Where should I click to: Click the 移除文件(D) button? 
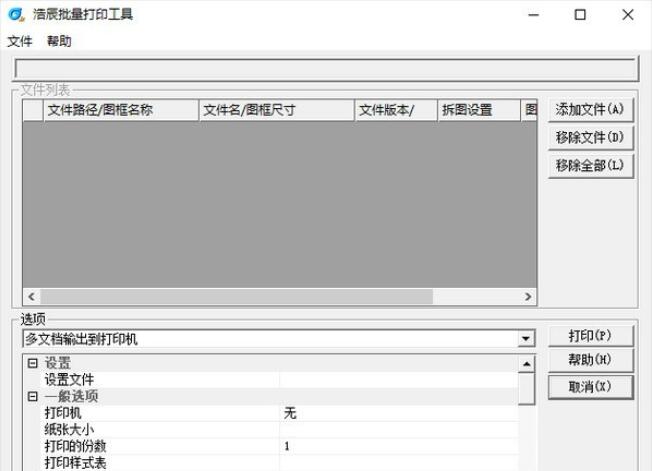(x=590, y=137)
